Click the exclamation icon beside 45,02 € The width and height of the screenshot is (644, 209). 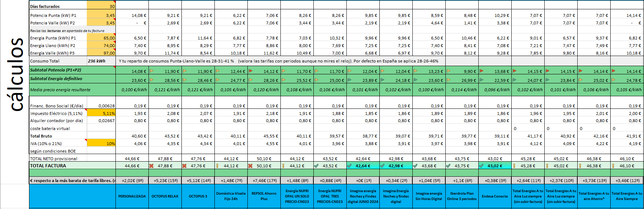[547, 166]
